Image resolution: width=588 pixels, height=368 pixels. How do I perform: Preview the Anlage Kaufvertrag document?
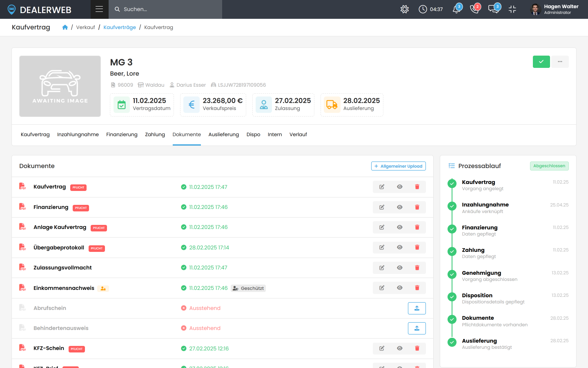click(x=400, y=227)
